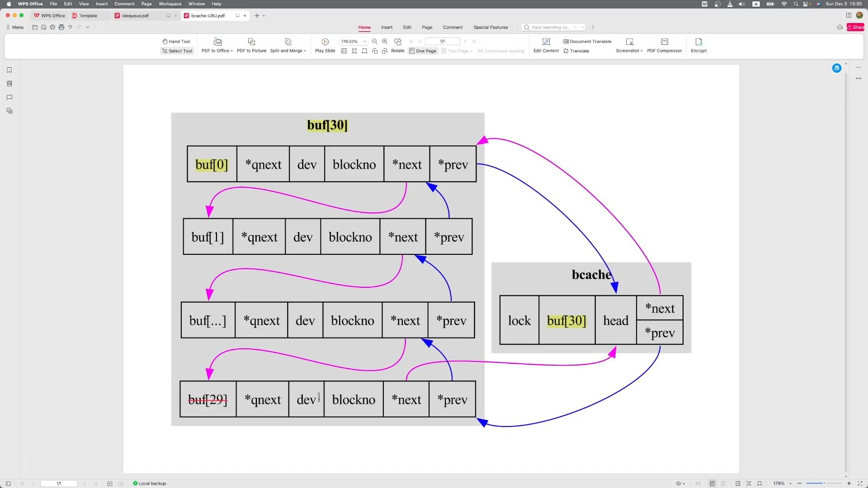Switch to the Insert ribbon tab
868x488 pixels.
pyautogui.click(x=387, y=28)
